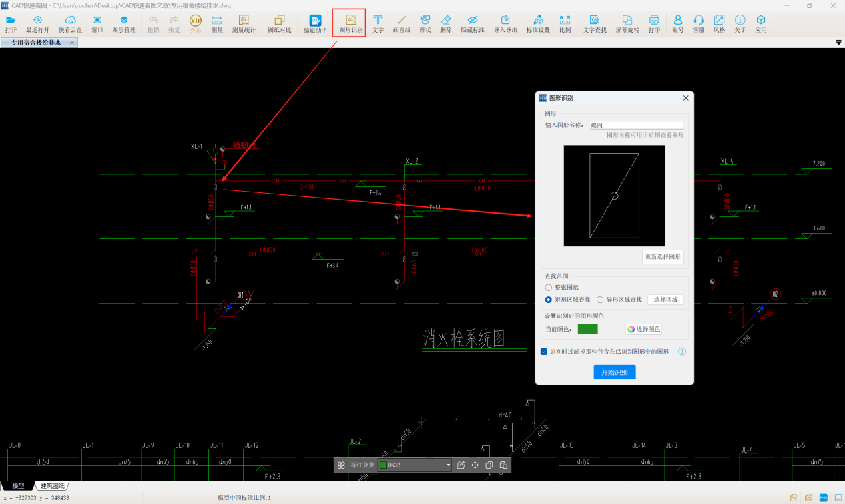This screenshot has width=845, height=504.
Task: Click the green current color swatch
Action: (x=587, y=329)
